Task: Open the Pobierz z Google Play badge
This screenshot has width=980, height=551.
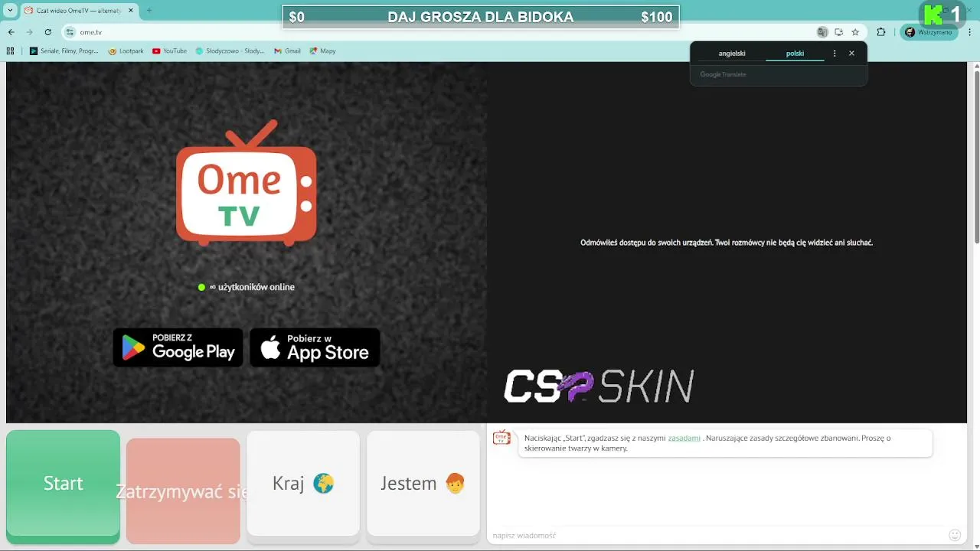Action: pos(178,347)
